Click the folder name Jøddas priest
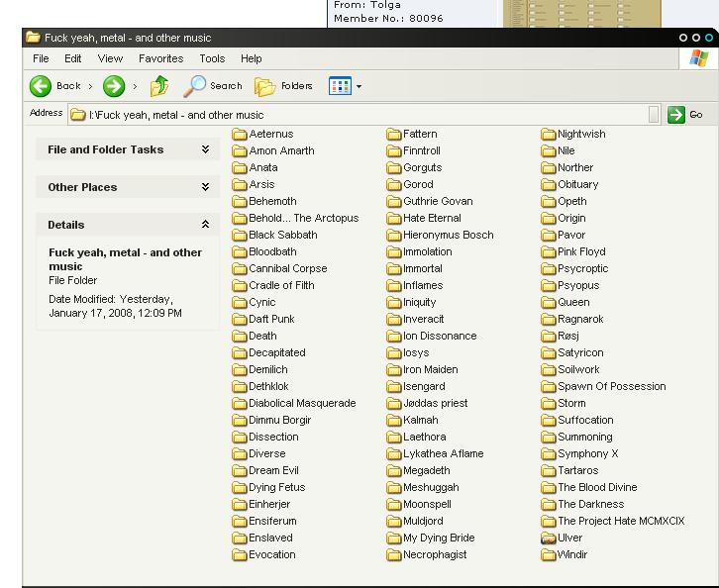 point(435,403)
